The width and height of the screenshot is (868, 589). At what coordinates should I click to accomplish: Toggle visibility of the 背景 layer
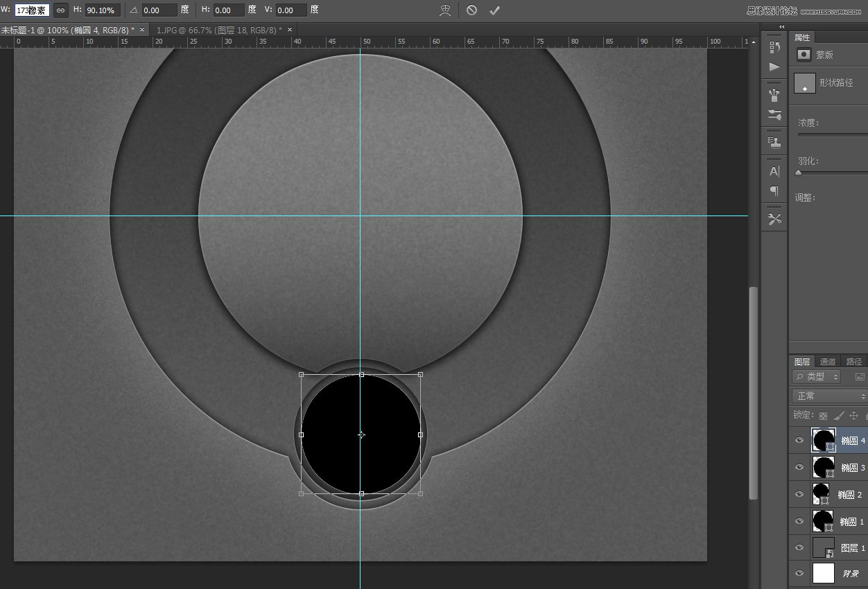tap(799, 573)
